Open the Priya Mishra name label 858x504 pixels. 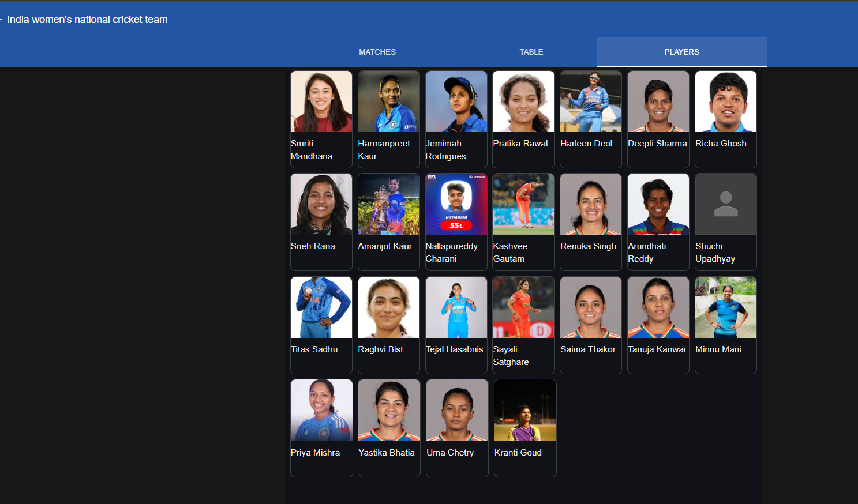315,453
